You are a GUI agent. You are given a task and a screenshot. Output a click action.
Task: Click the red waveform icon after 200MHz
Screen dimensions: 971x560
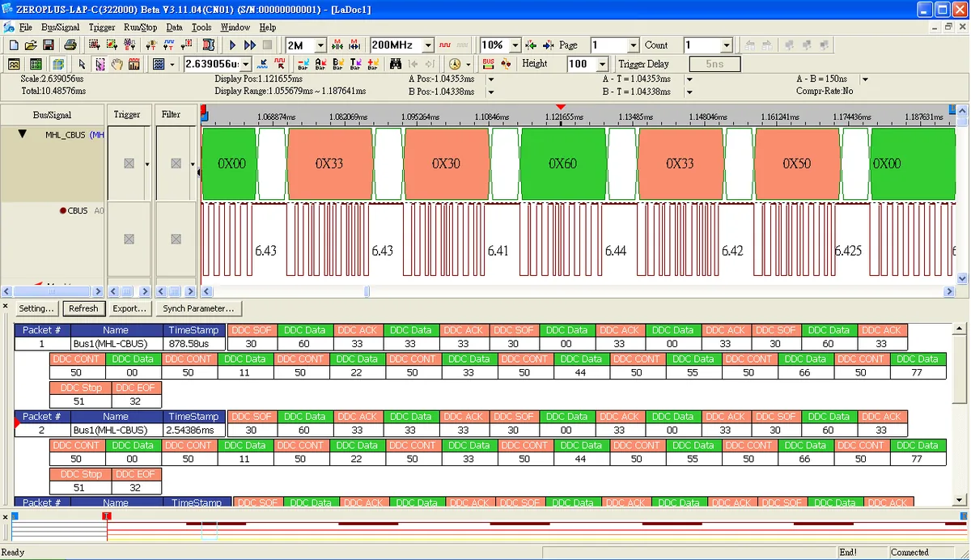click(444, 45)
